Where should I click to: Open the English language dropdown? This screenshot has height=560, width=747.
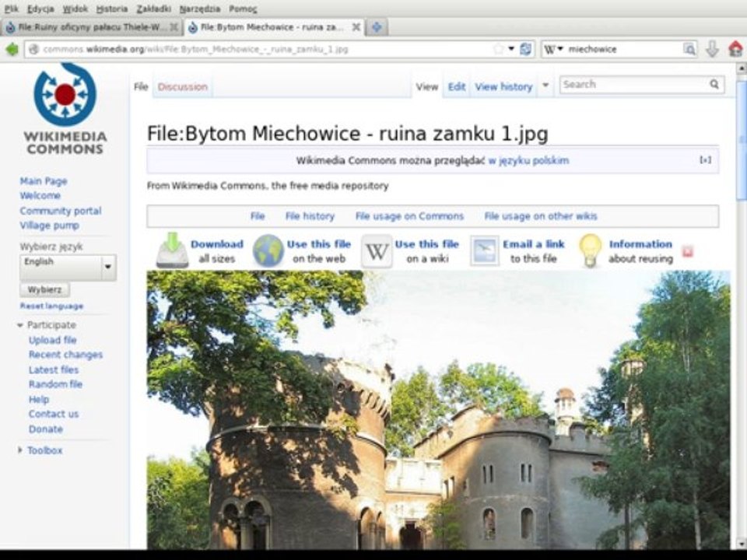[68, 267]
